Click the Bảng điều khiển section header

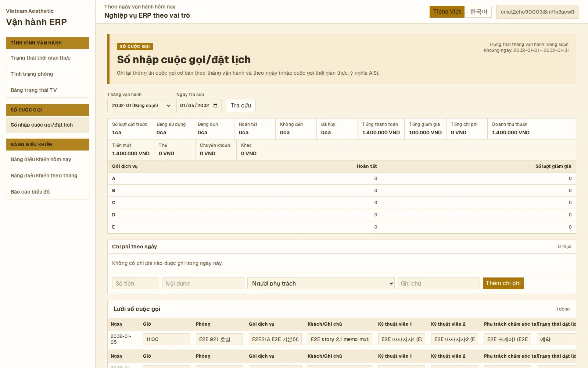[x=47, y=145]
